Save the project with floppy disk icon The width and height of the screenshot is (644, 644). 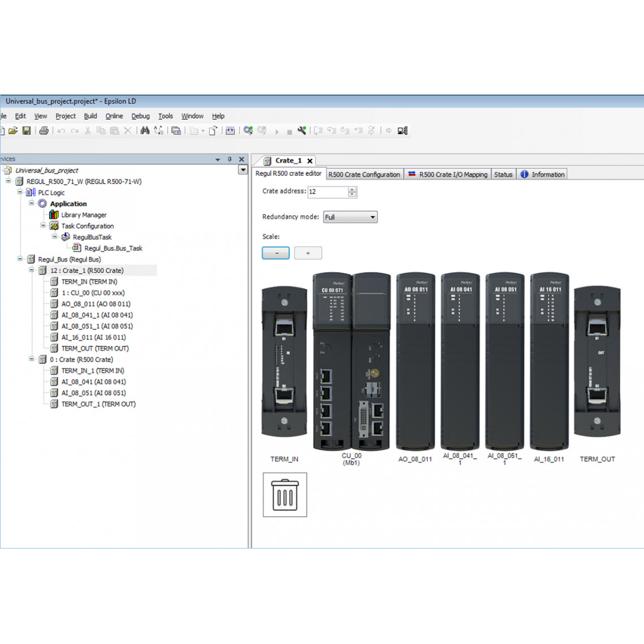tap(27, 130)
